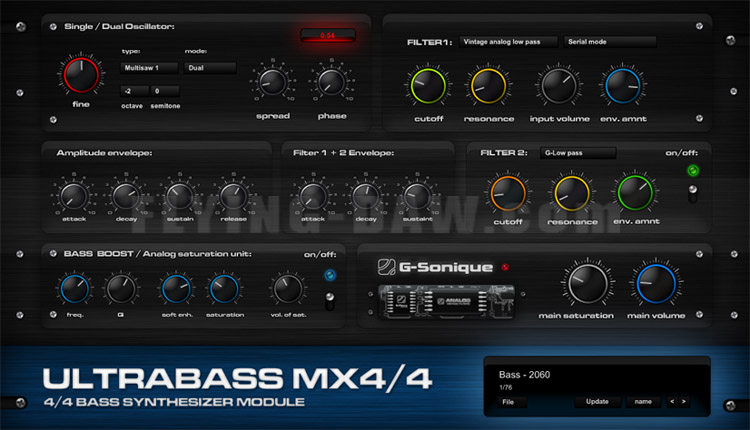
Task: Select the octave value box showing -2
Action: tap(133, 91)
